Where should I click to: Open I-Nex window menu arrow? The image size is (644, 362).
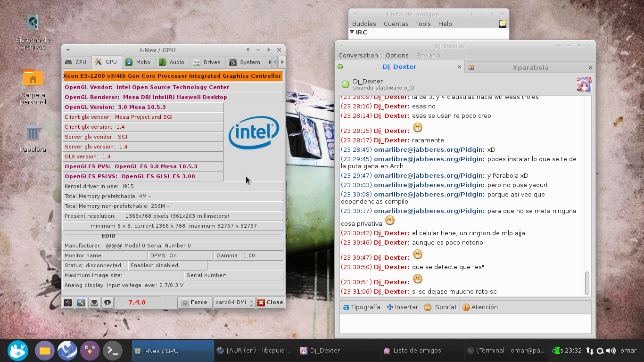[x=68, y=50]
